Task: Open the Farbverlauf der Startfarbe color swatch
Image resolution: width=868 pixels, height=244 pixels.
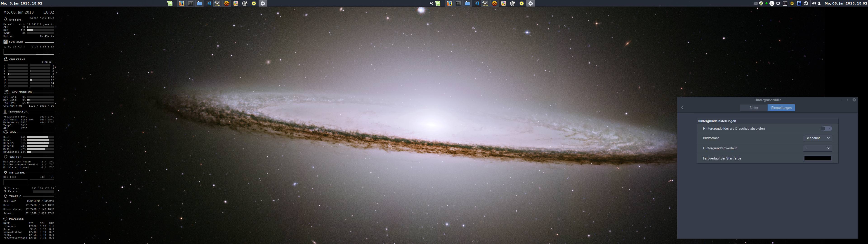Action: pyautogui.click(x=818, y=158)
